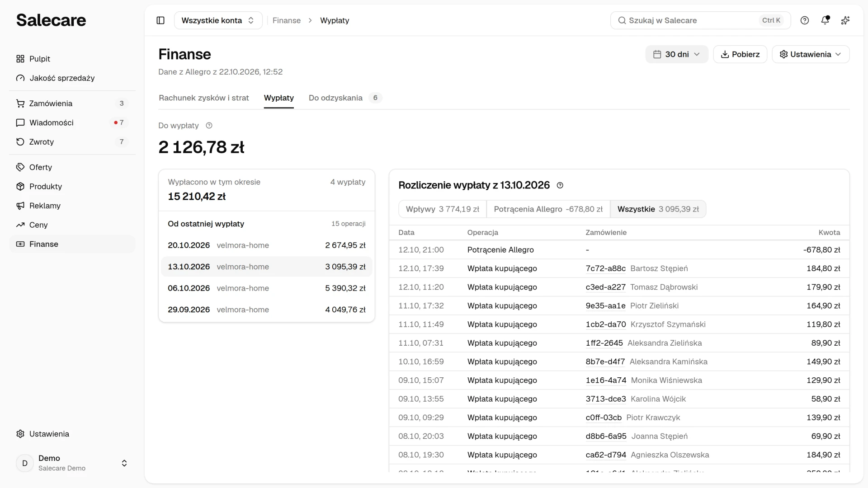868x488 pixels.
Task: Go to Jakość sprzedaży in the sidebar
Action: [x=72, y=78]
